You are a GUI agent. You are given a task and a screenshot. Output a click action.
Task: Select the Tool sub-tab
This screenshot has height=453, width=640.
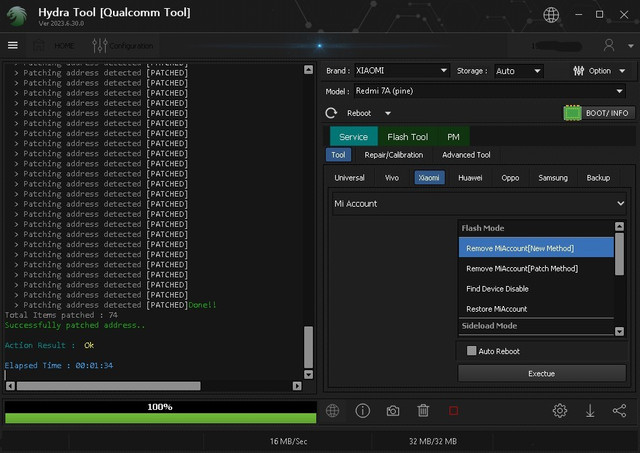[x=338, y=155]
